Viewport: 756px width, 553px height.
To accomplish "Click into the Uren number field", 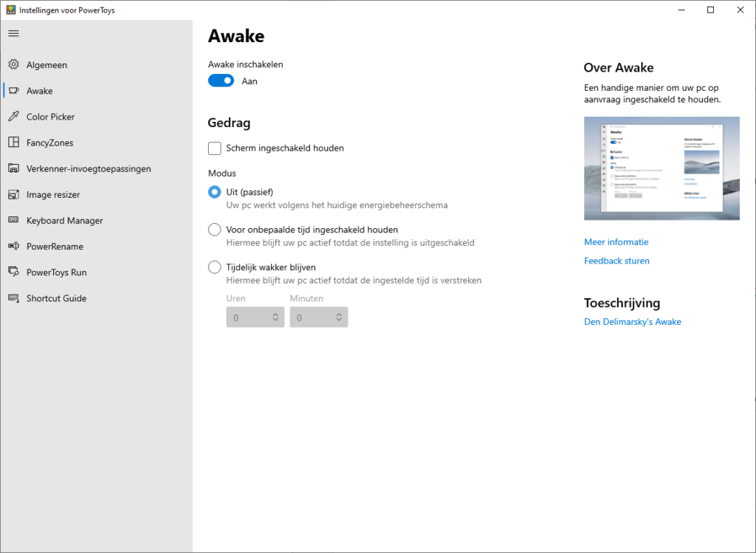I will 255,317.
